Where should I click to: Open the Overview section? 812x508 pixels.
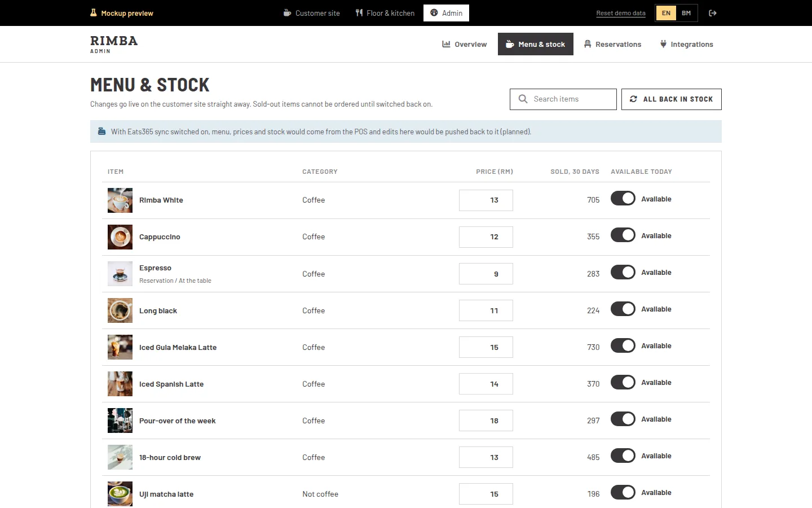(x=465, y=44)
